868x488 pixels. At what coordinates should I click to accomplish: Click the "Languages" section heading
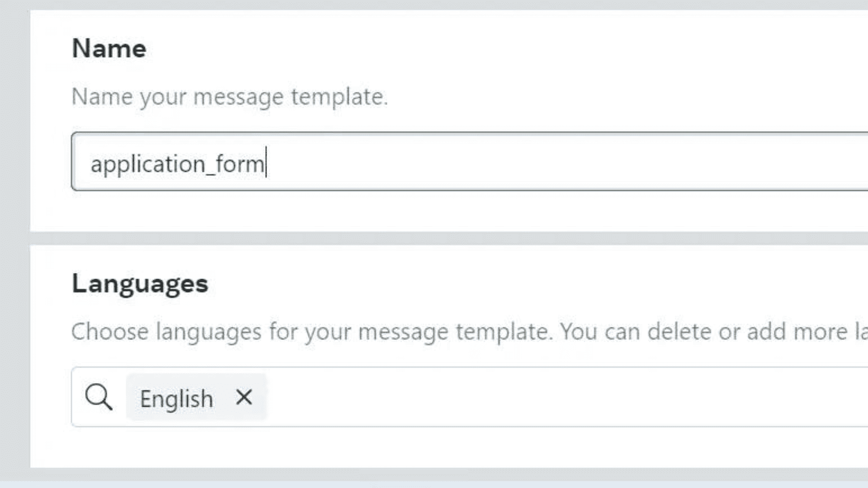[140, 284]
